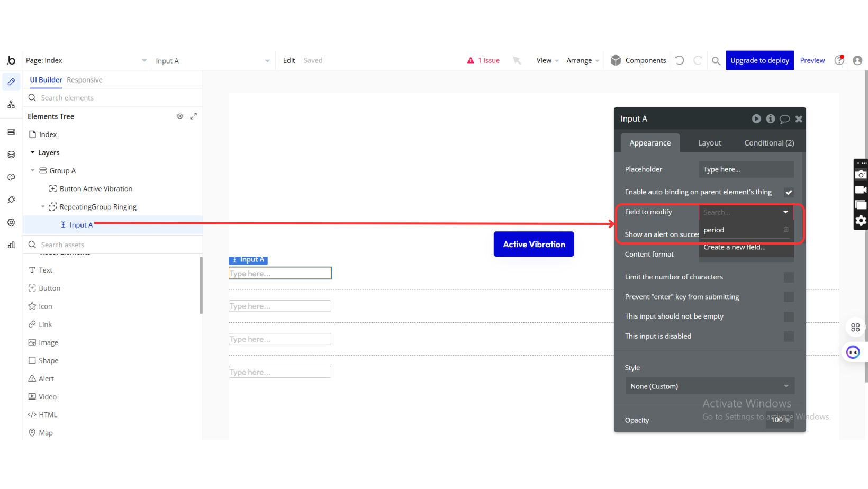The height and width of the screenshot is (489, 868).
Task: Collapse the RepeatingGroup Ringing tree item
Action: coord(43,207)
